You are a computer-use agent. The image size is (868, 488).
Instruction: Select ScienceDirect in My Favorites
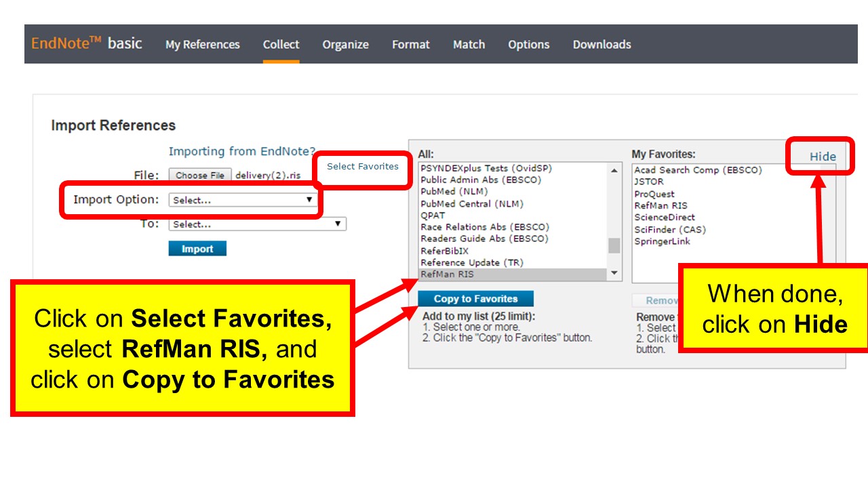click(665, 218)
